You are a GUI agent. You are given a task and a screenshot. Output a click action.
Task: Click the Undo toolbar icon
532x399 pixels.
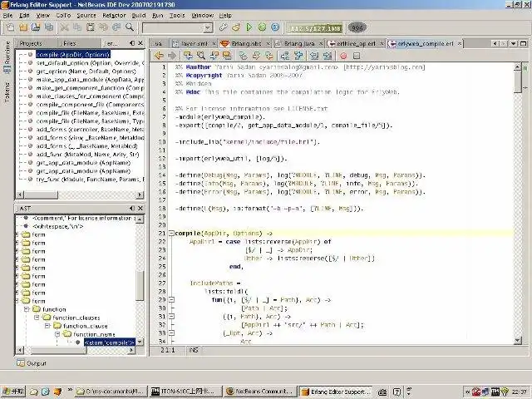103,27
